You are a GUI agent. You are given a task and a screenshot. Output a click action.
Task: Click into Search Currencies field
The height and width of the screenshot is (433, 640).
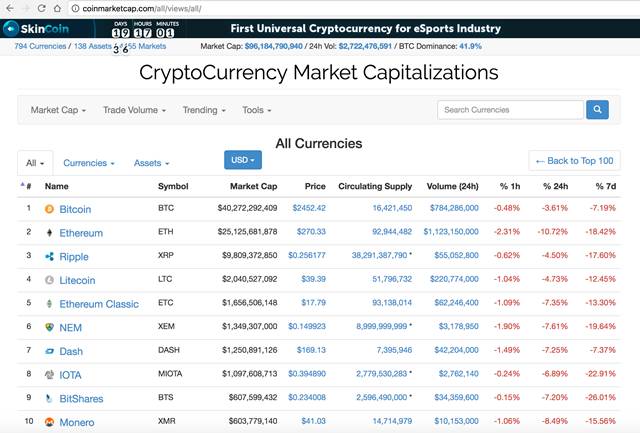point(510,110)
